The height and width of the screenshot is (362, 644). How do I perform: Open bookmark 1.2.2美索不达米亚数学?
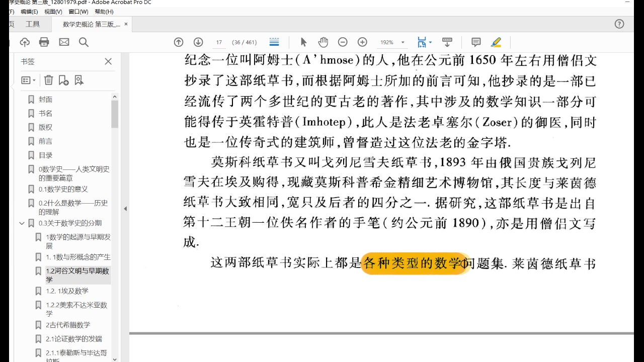point(76,309)
